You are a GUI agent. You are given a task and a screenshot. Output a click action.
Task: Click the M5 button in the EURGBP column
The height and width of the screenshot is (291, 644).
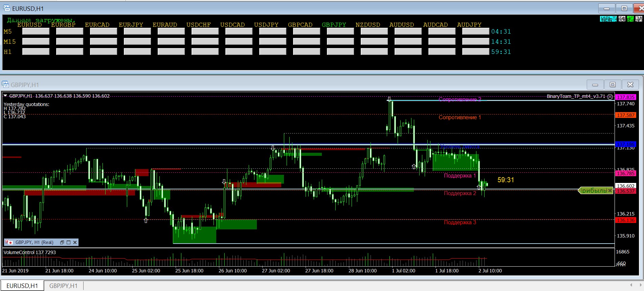(x=70, y=31)
